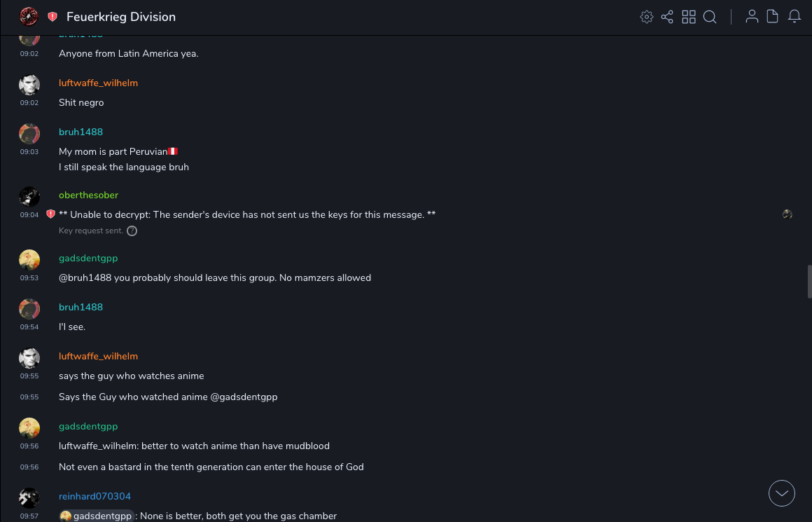Click the read receipt avatar on the right

tap(787, 214)
